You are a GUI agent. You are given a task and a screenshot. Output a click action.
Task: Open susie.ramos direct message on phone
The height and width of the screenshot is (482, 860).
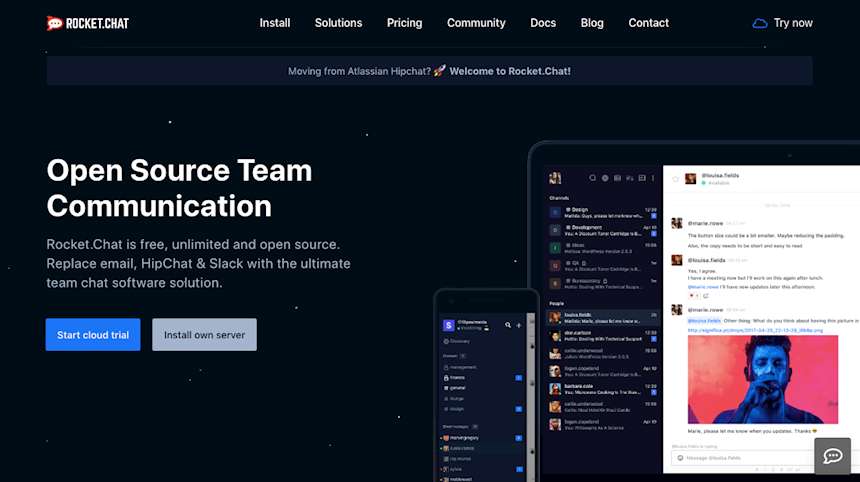click(482, 448)
